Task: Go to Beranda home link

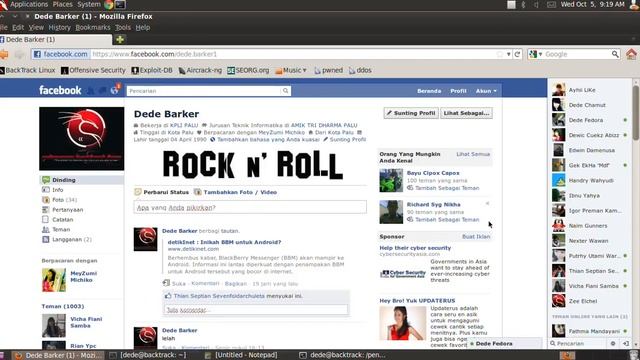Action: [x=429, y=91]
